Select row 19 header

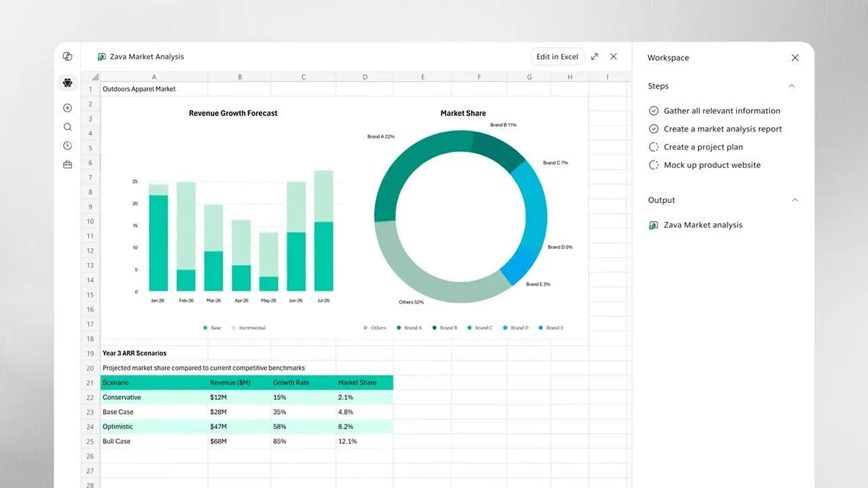(x=91, y=353)
